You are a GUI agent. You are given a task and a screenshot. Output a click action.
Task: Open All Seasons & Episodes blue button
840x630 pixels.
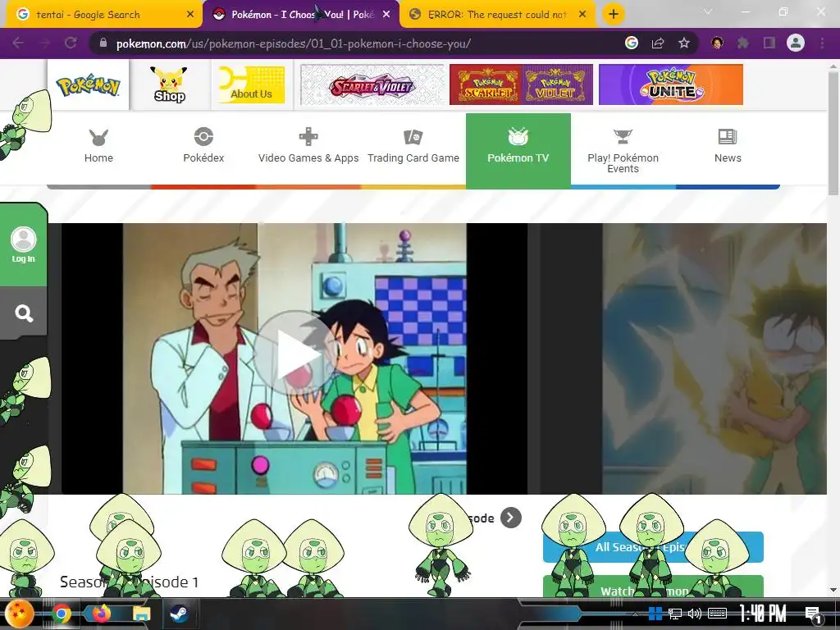click(653, 547)
